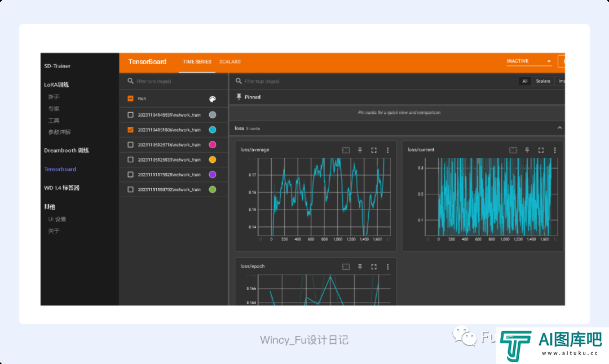Screen dimensions: 609x364
Task: Check run 2023110414553​9\network_train
Action: (130, 115)
